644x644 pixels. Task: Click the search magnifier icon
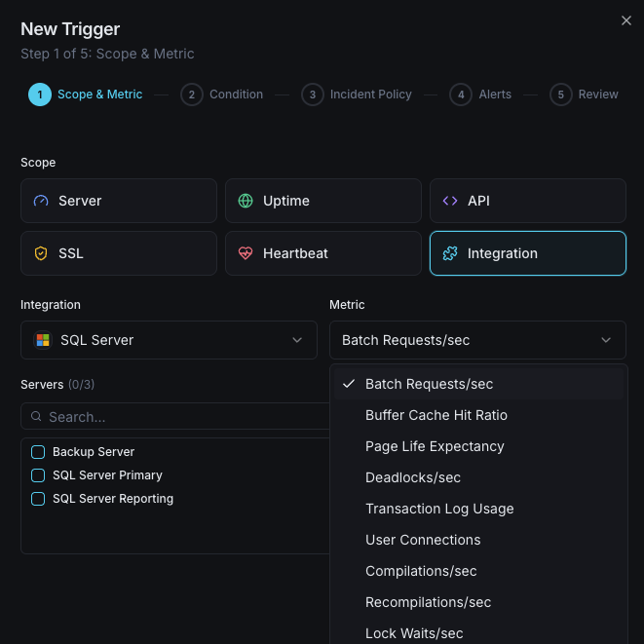click(36, 416)
